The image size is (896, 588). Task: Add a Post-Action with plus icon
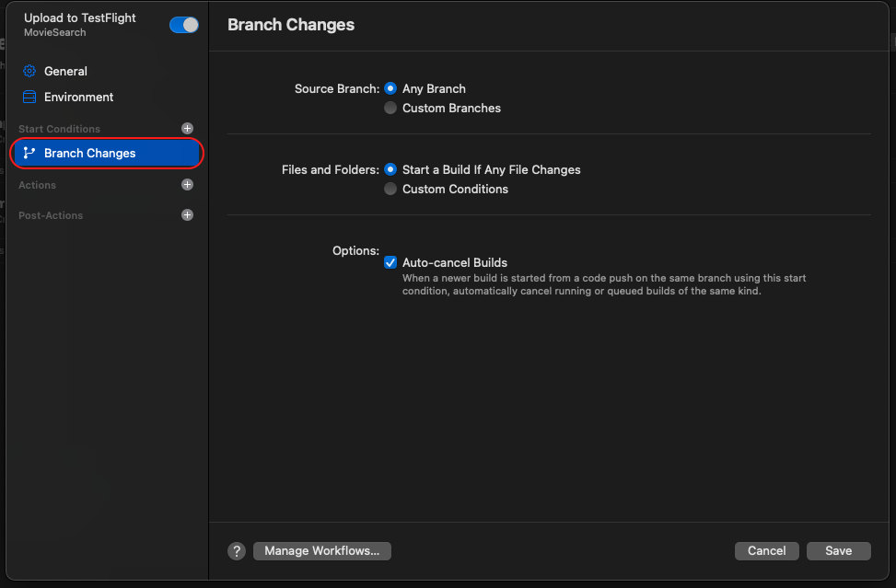(x=187, y=214)
